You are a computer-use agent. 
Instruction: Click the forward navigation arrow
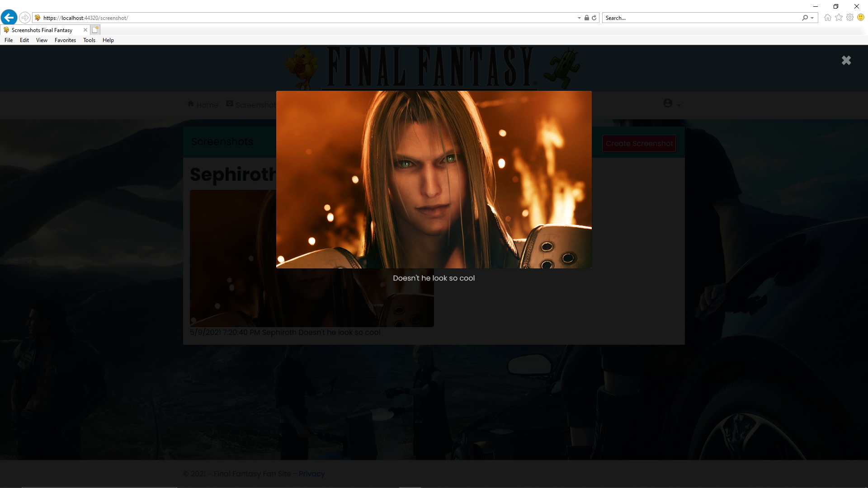(x=25, y=18)
